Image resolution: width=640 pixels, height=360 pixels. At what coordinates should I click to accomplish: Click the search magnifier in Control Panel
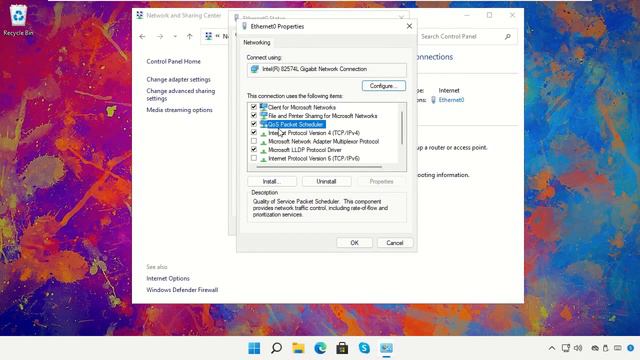(x=507, y=36)
